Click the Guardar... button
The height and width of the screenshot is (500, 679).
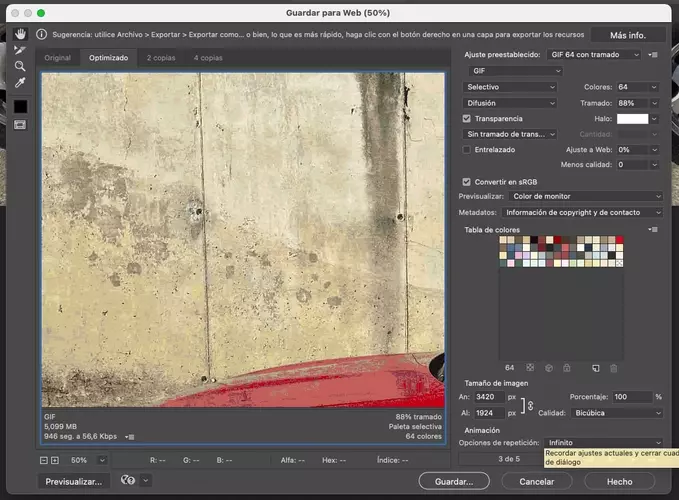click(x=454, y=481)
